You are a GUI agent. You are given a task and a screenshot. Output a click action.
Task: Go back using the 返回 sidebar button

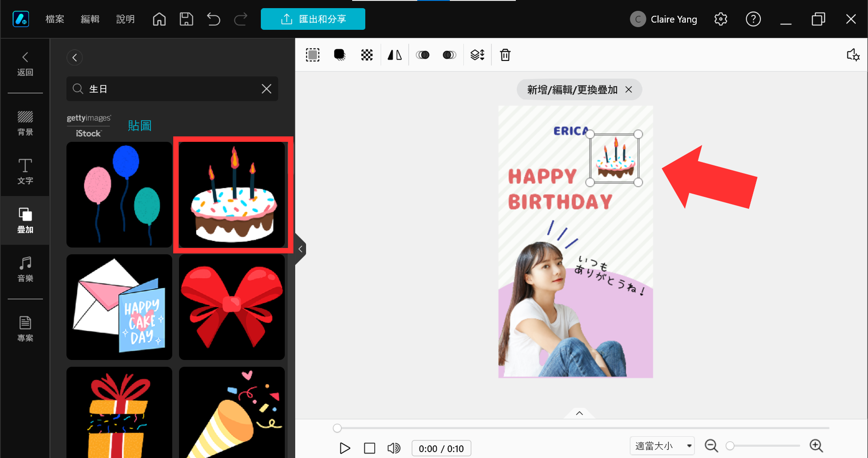[x=25, y=64]
